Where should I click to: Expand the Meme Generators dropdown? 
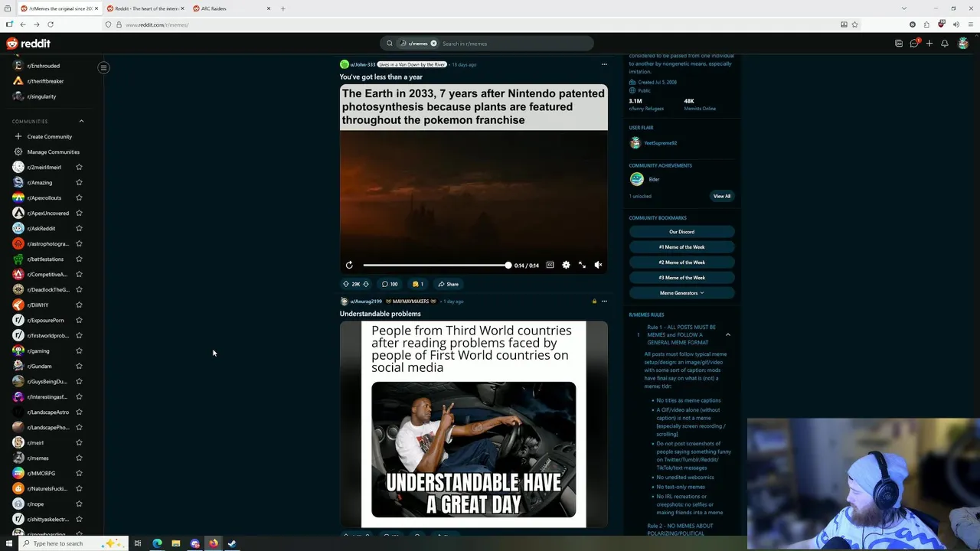pyautogui.click(x=681, y=293)
